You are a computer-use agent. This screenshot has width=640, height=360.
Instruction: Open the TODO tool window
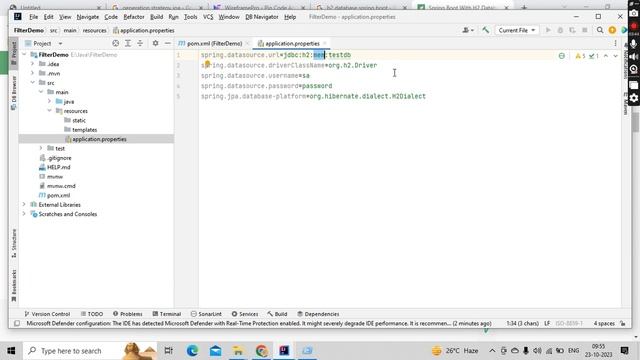coord(92,314)
